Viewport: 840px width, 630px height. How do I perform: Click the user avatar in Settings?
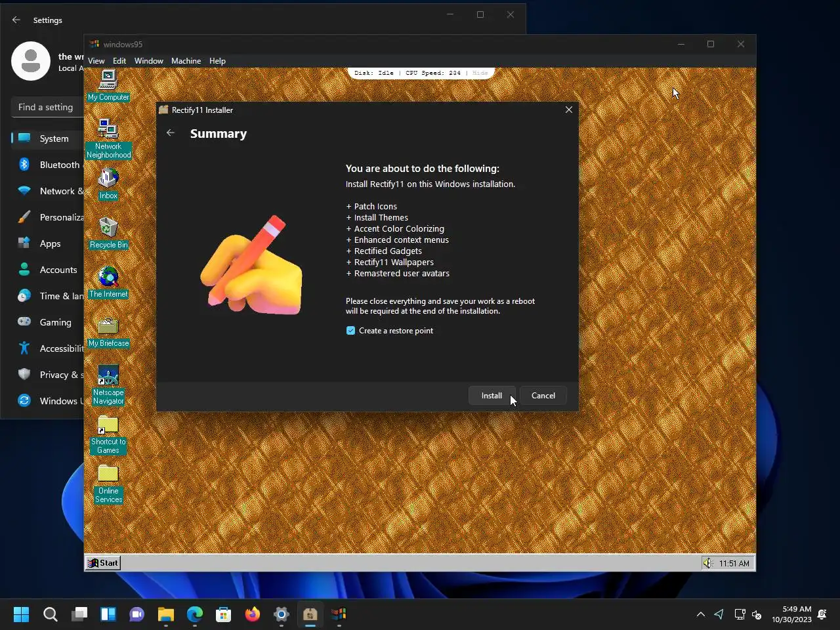coord(31,61)
